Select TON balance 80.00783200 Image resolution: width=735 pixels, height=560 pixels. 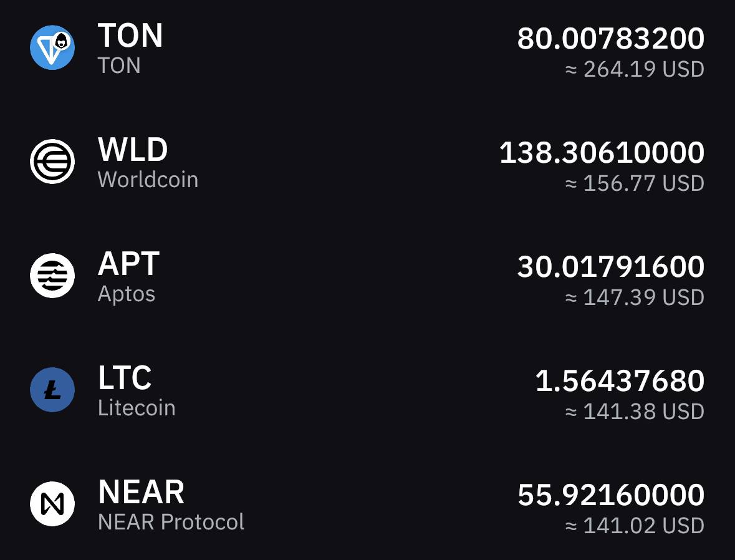(611, 39)
